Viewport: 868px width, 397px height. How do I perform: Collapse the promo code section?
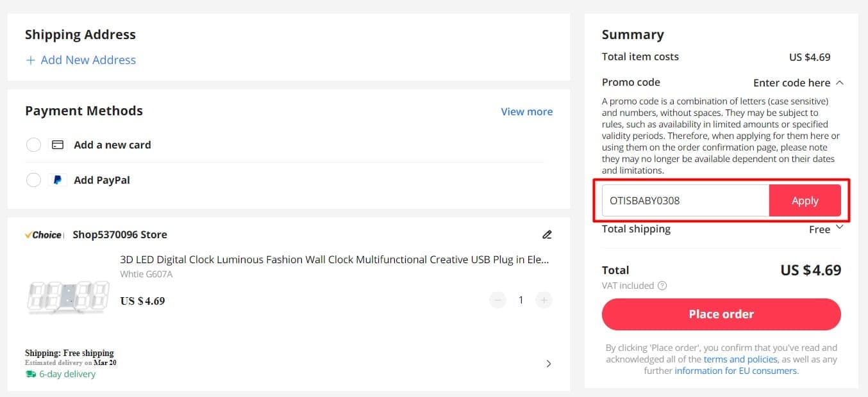tap(840, 83)
